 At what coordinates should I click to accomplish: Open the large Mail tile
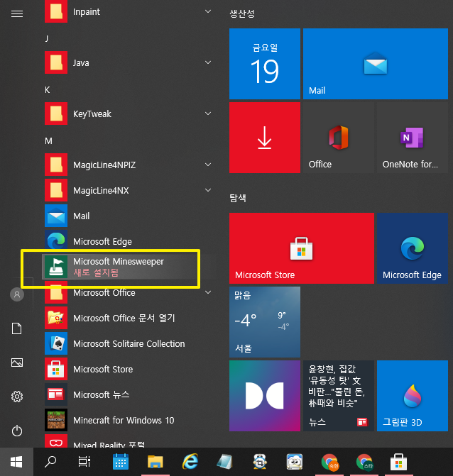click(375, 64)
